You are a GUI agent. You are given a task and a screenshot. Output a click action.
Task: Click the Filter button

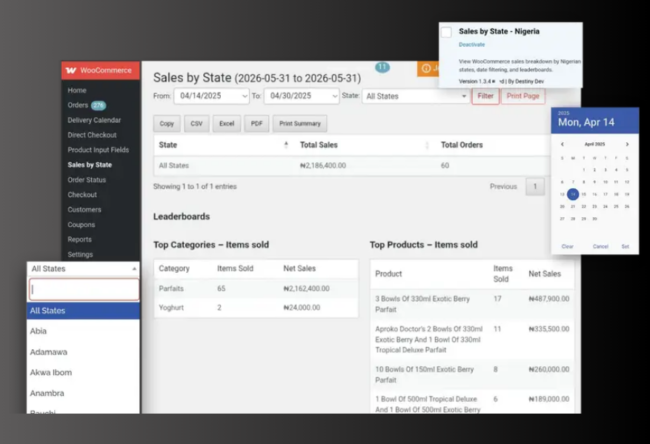485,96
